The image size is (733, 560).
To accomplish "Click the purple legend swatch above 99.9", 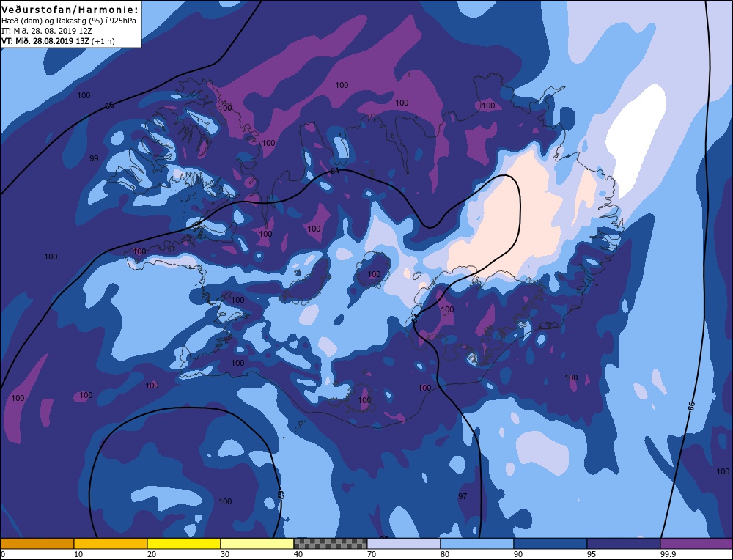I will coord(696,544).
